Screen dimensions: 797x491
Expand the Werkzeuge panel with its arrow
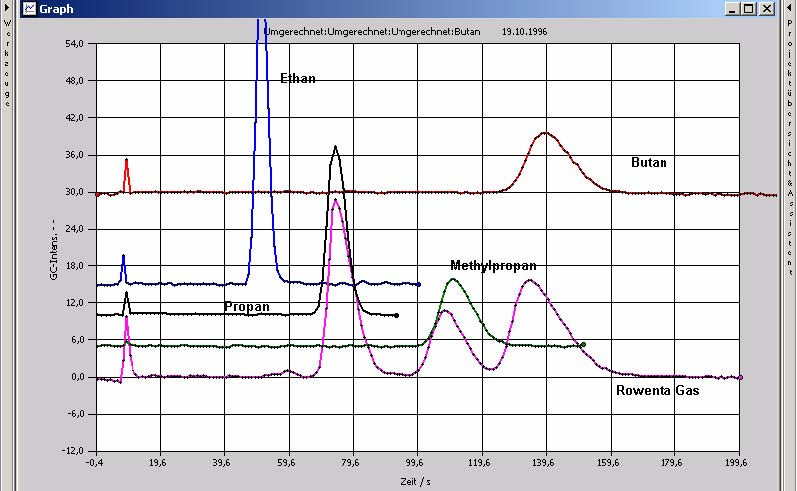pyautogui.click(x=8, y=7)
